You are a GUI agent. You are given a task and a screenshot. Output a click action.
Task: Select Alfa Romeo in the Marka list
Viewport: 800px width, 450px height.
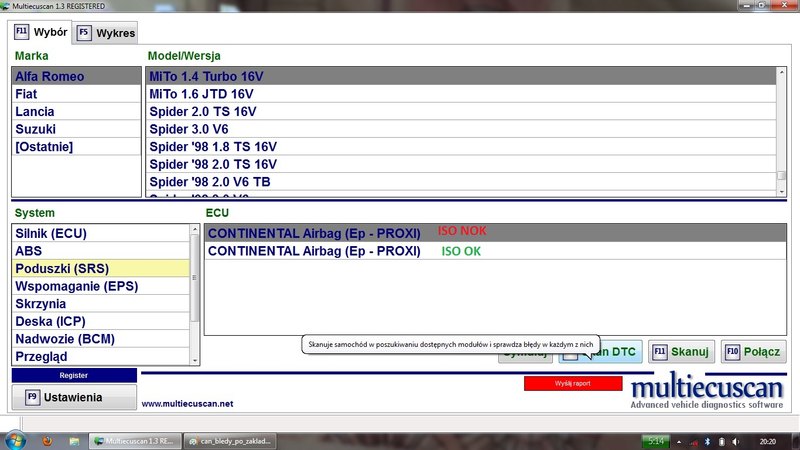(x=76, y=76)
